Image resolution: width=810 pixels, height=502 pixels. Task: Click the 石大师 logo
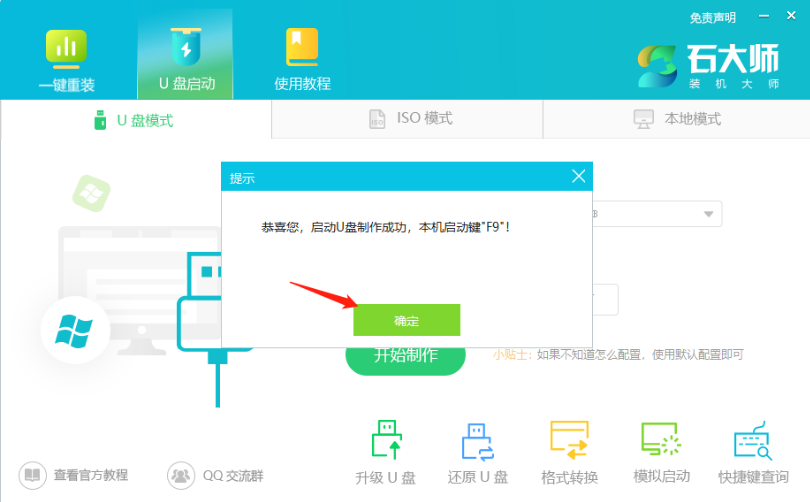click(x=709, y=67)
